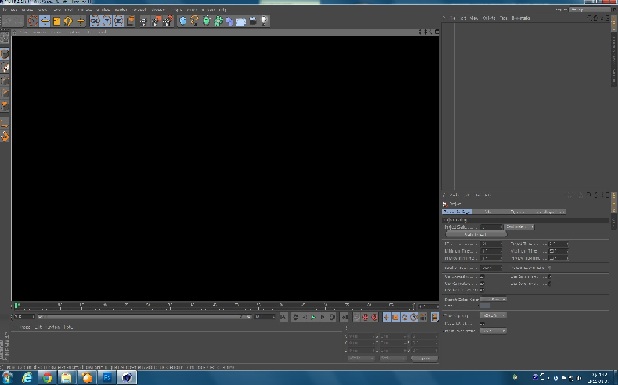Viewport: 618px width, 385px height.
Task: Render the active view
Action: tap(144, 21)
